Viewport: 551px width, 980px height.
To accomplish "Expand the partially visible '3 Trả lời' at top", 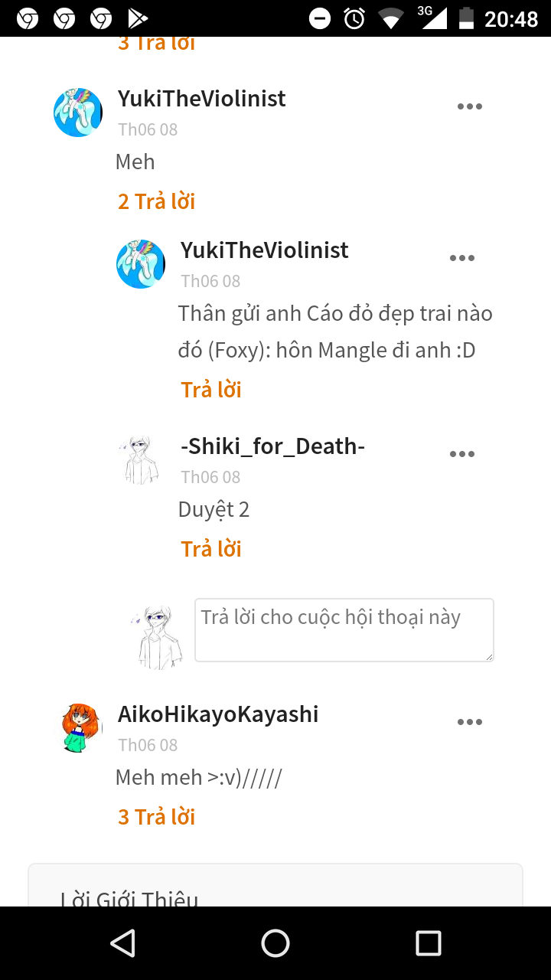I will 156,43.
